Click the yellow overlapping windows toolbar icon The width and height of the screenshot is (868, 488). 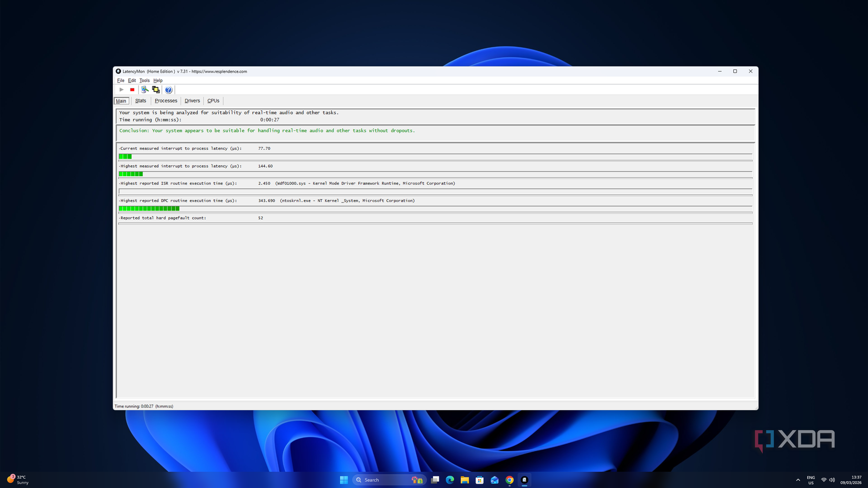(x=156, y=90)
